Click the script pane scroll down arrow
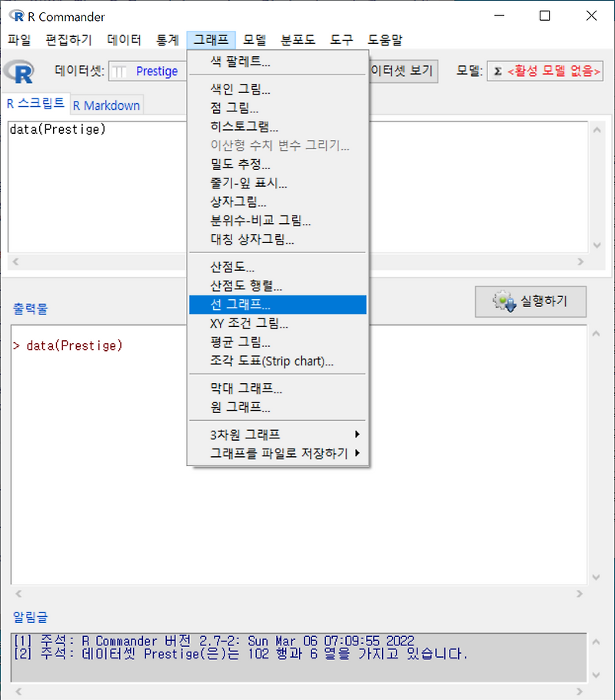Screen dimensions: 615x700 point(597,245)
